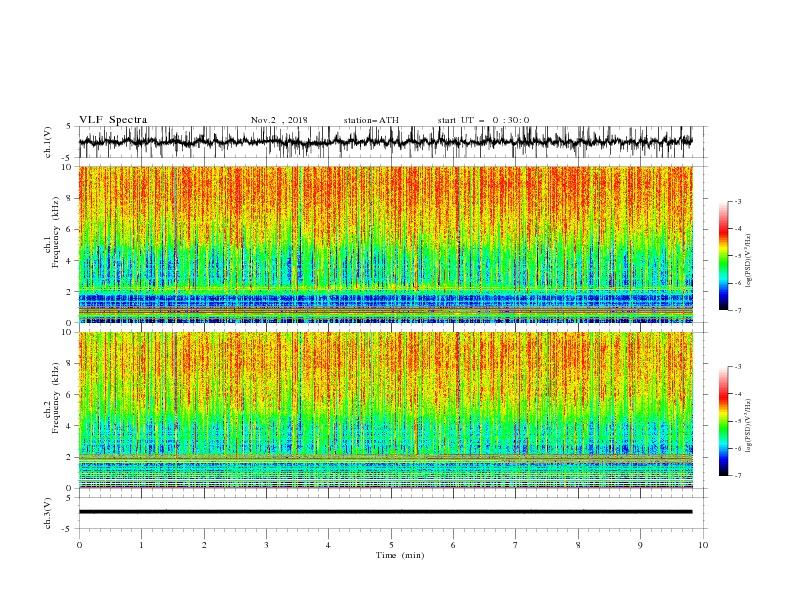Screen dimensions: 792x612
Task: Click the "4" kHz tick of ch.1 spectrogram
Action: point(71,261)
